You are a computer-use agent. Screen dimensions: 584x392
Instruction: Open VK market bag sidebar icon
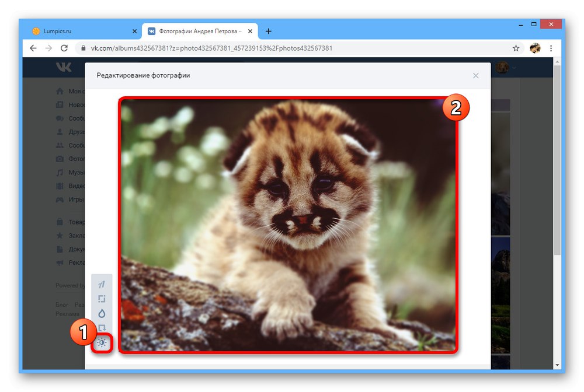[x=60, y=222]
